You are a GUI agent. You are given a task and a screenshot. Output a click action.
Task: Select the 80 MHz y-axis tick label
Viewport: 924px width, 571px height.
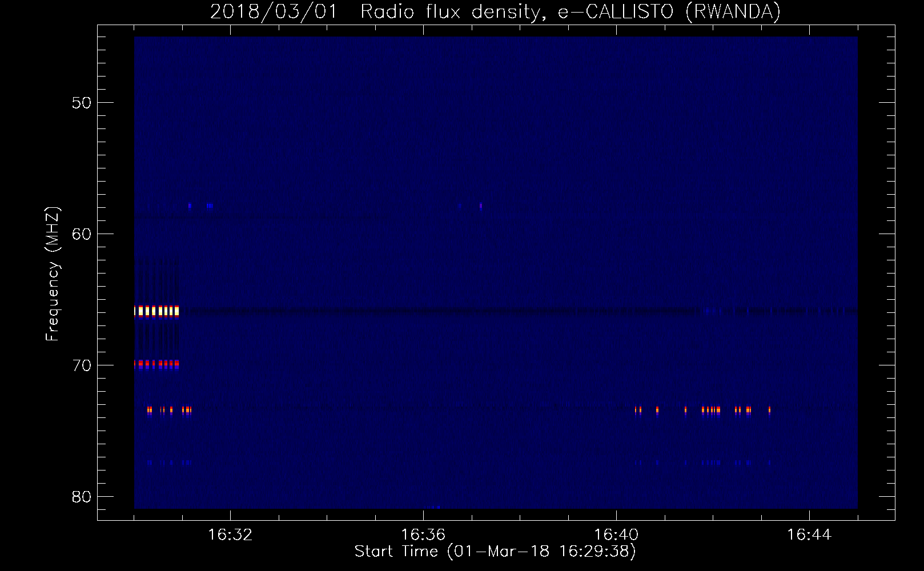click(82, 497)
